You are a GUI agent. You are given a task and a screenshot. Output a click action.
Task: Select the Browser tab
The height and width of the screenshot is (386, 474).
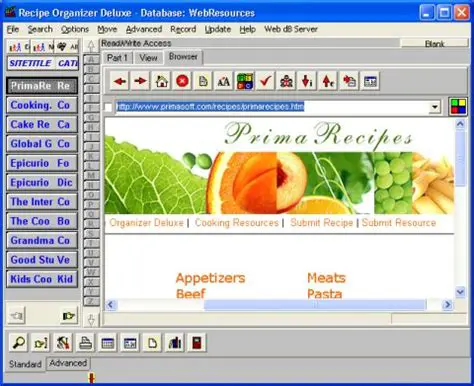183,57
